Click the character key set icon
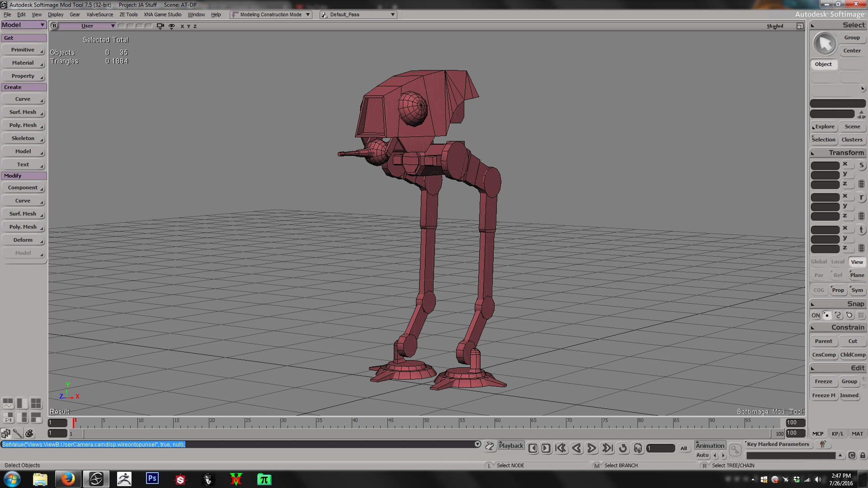868x488 pixels. (823, 444)
